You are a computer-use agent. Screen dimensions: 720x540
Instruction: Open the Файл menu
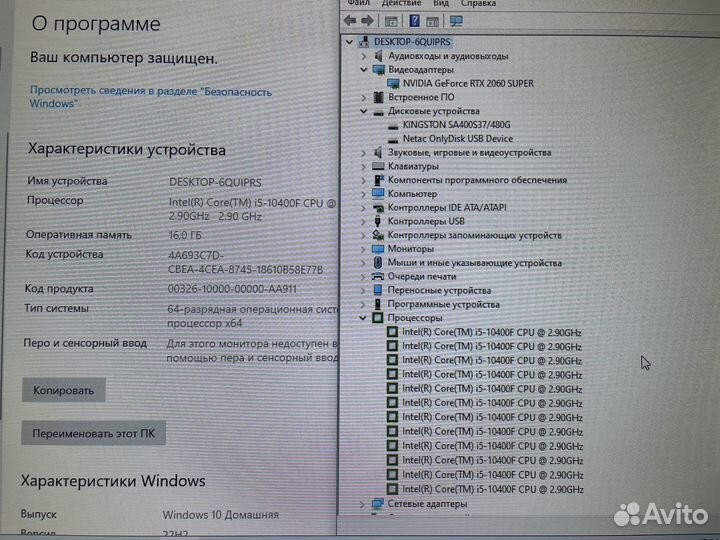click(358, 3)
